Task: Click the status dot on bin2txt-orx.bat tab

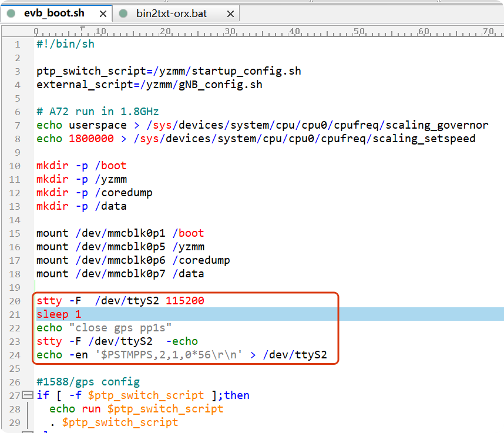Action: click(x=123, y=14)
